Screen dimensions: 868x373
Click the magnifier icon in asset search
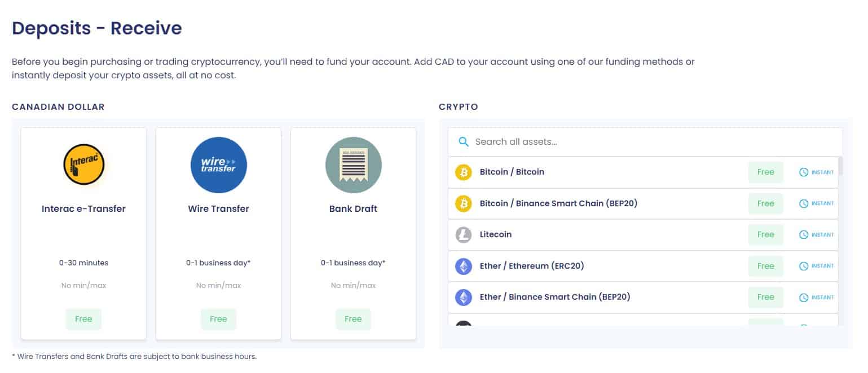[464, 142]
